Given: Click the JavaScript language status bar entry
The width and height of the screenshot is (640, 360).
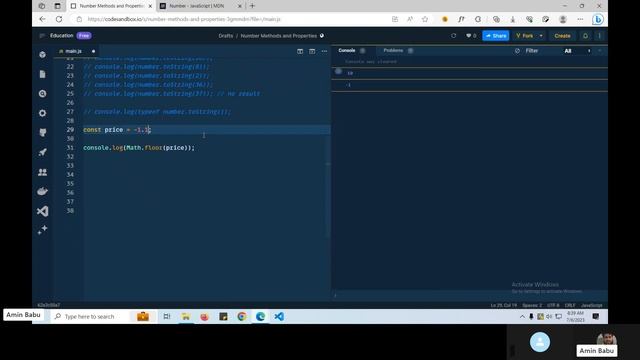Looking at the screenshot, I should (x=591, y=305).
